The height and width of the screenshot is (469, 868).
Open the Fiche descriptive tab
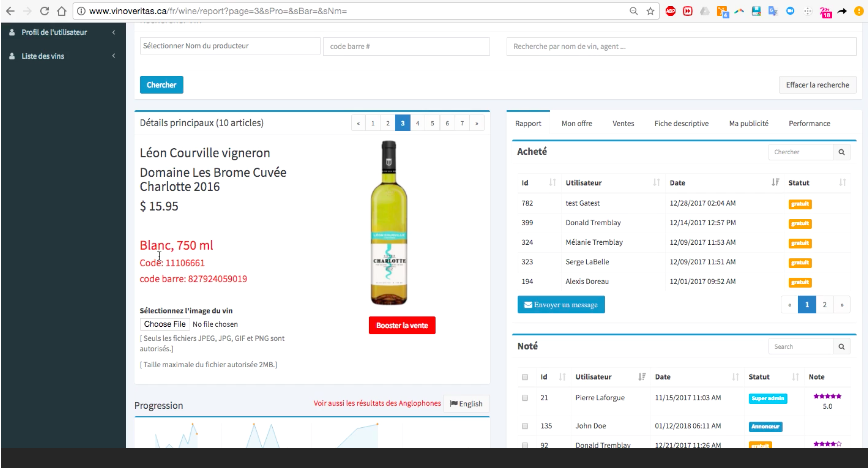tap(681, 123)
